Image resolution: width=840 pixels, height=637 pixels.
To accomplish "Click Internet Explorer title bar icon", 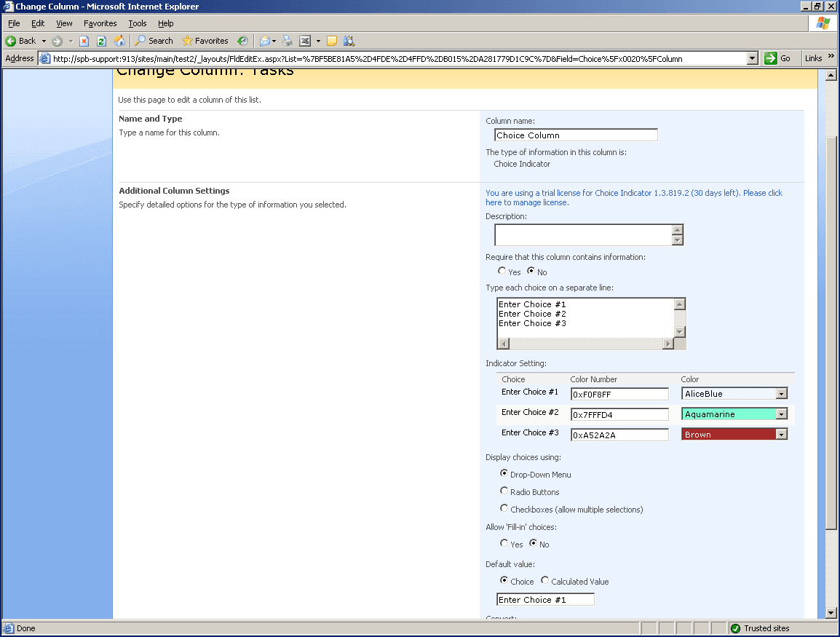I will tap(8, 7).
